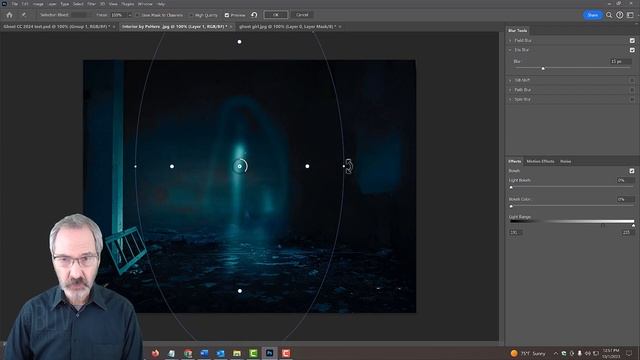Toggle the Preview checkbox

[227, 15]
